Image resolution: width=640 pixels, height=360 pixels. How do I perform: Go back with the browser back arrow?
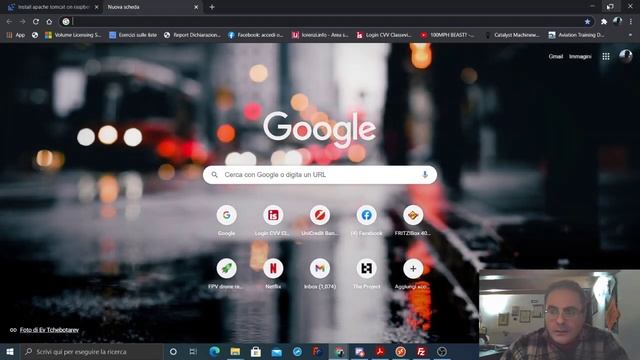(x=9, y=22)
